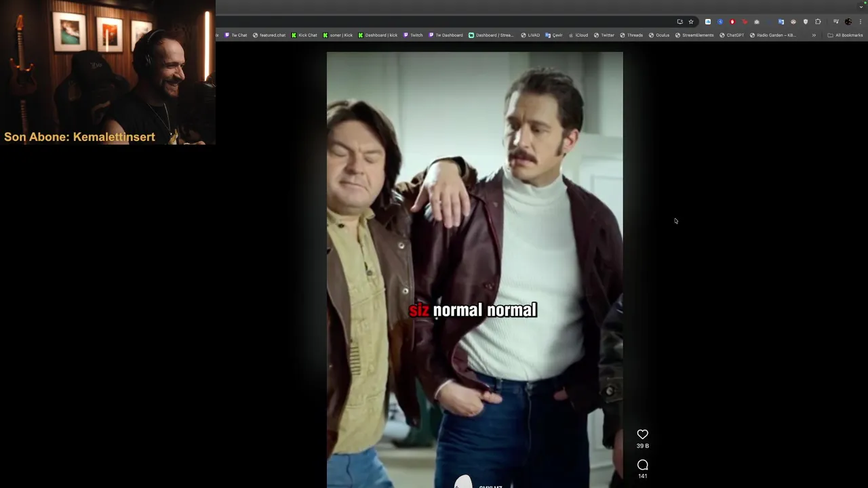
Task: Click the camera extension icon
Action: point(757,22)
